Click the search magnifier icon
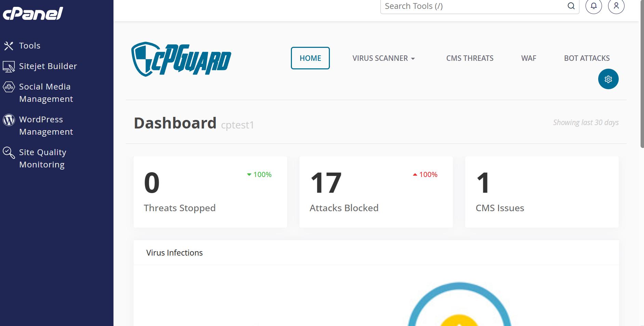 coord(571,6)
